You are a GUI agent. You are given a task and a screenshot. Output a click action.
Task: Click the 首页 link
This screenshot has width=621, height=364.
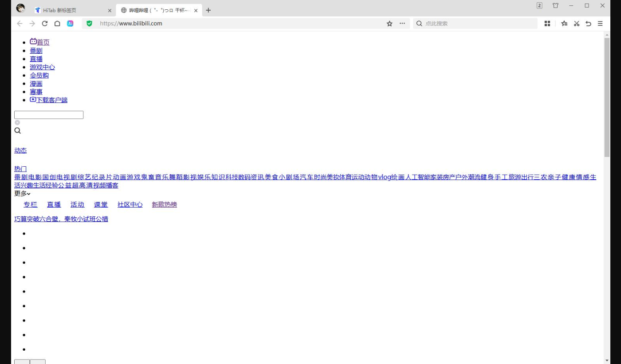39,42
